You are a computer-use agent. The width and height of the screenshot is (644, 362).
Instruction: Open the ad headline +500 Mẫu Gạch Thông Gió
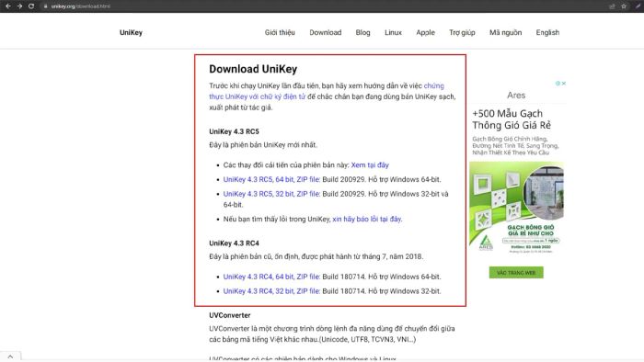click(512, 119)
